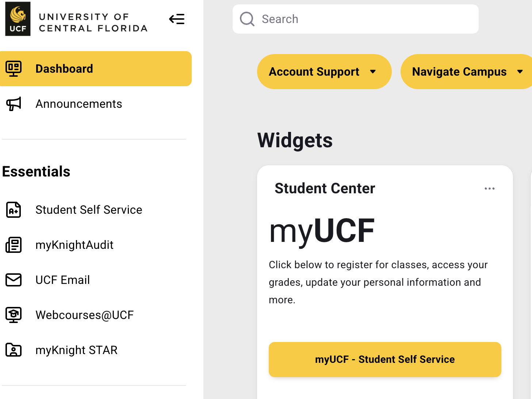The image size is (532, 399).
Task: Click the magnifying glass in the search bar
Action: coord(247,19)
